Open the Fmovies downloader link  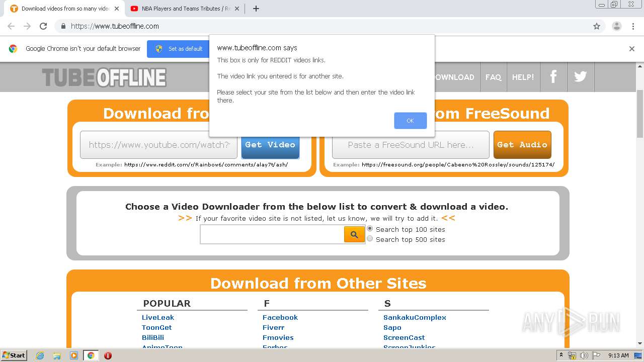pyautogui.click(x=278, y=337)
